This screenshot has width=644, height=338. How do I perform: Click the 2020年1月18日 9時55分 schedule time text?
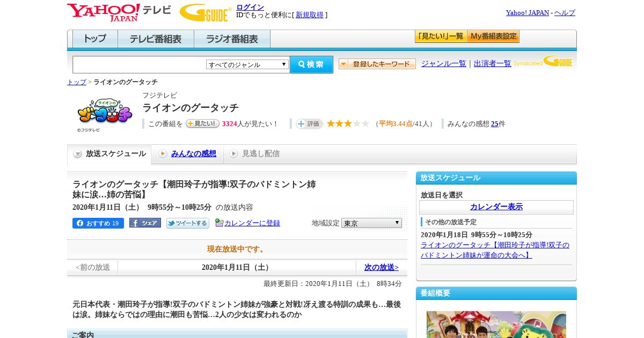pyautogui.click(x=477, y=235)
